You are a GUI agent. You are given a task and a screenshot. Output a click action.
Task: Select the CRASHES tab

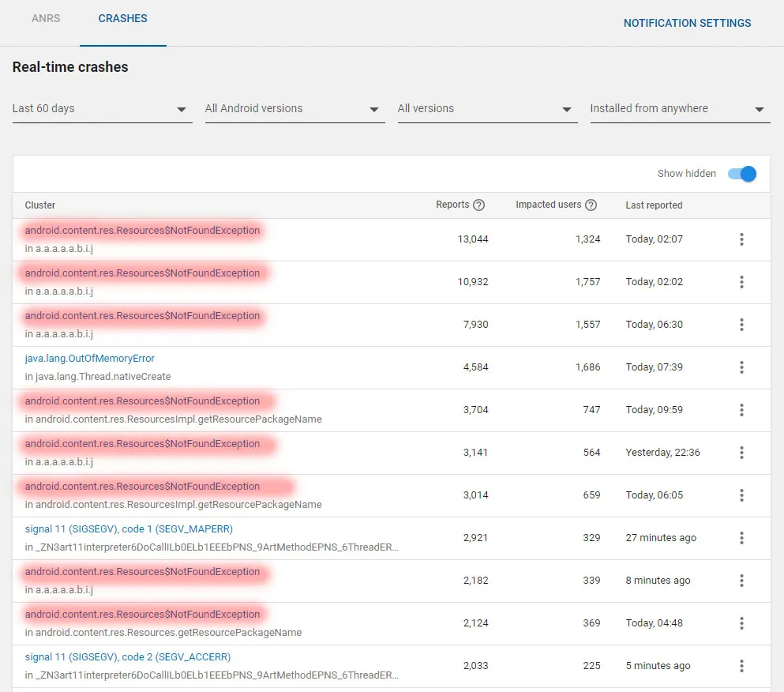[122, 18]
